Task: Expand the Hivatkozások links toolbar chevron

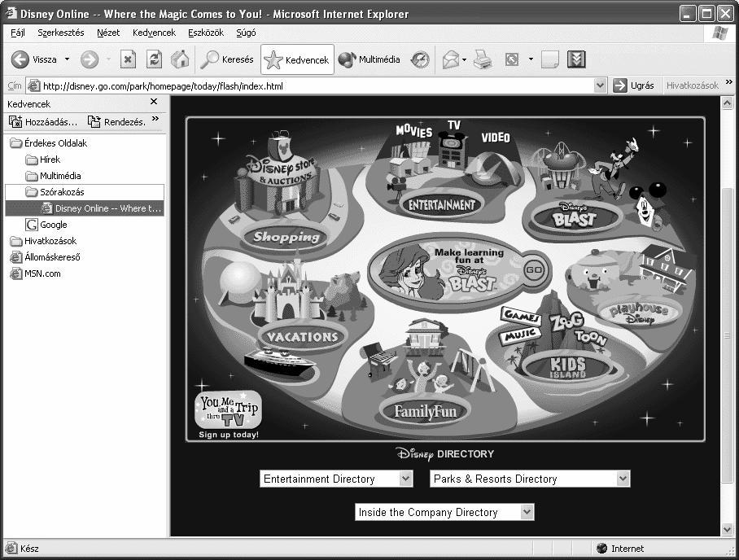Action: coord(729,82)
